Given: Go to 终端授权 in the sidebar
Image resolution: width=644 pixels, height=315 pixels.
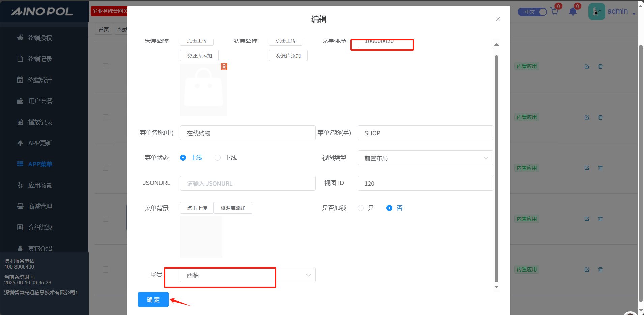Looking at the screenshot, I should pos(40,38).
